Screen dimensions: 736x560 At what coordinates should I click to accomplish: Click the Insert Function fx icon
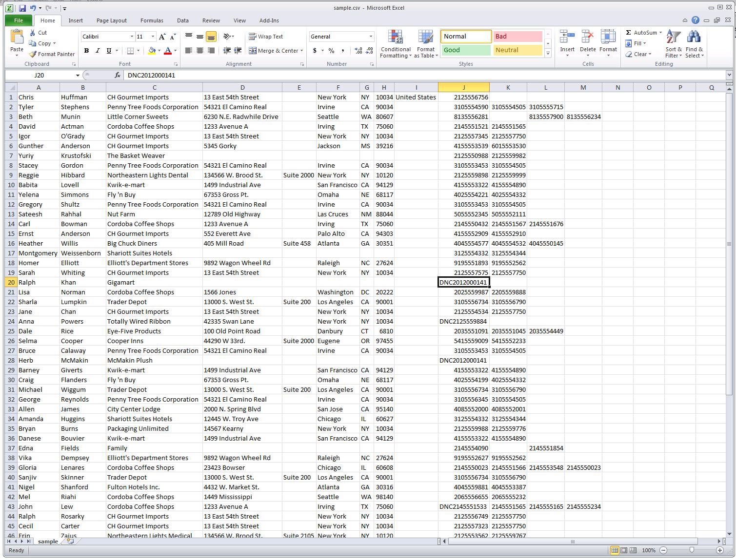pos(118,75)
